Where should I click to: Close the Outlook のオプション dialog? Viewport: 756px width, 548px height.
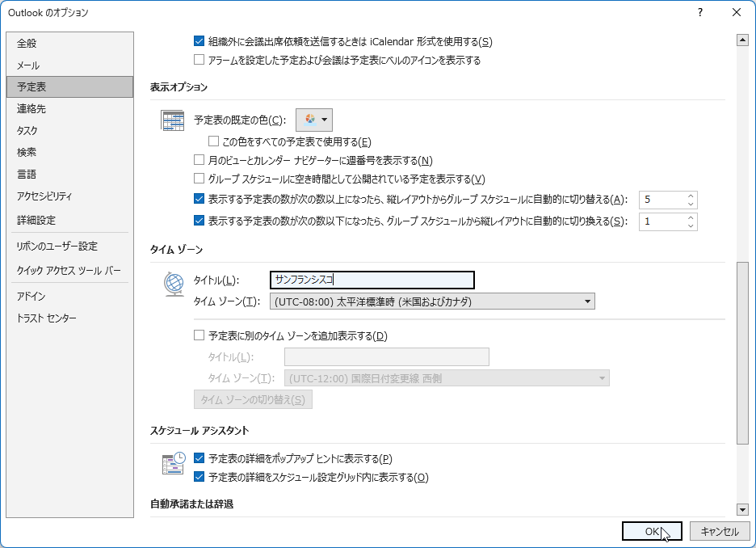click(x=737, y=13)
